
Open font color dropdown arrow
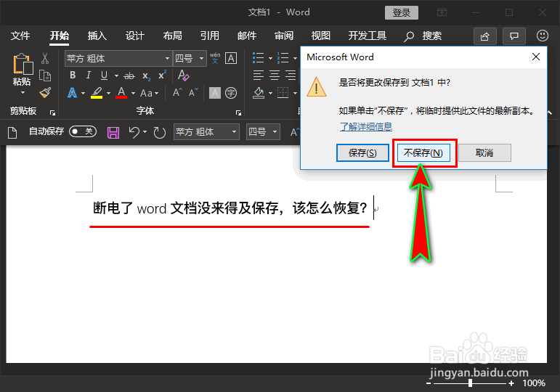tap(133, 94)
